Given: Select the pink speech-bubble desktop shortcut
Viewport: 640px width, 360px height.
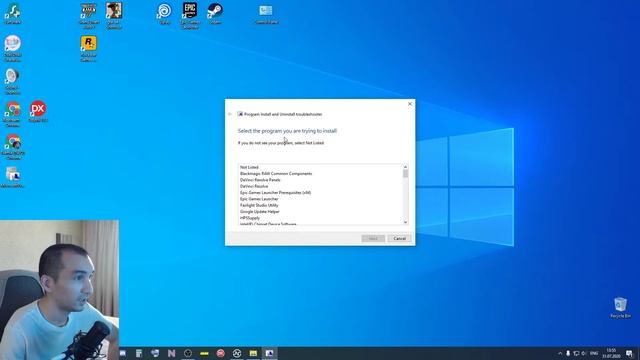Looking at the screenshot, I should tap(13, 49).
